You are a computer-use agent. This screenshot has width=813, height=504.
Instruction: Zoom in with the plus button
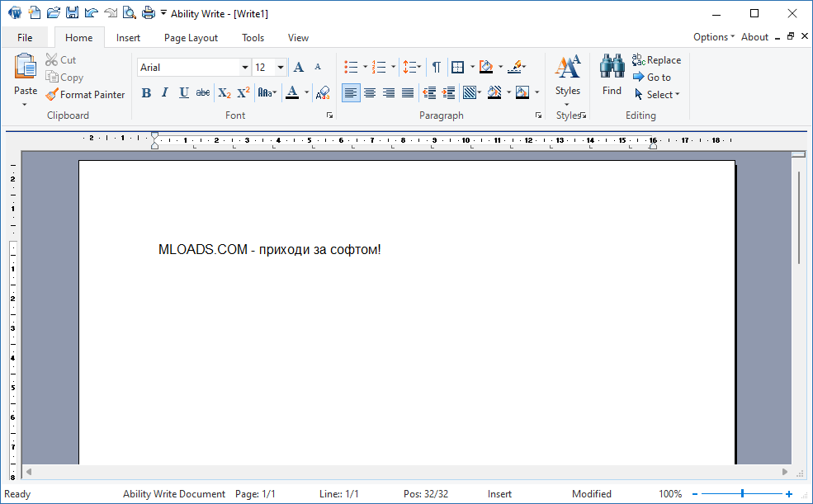click(788, 494)
